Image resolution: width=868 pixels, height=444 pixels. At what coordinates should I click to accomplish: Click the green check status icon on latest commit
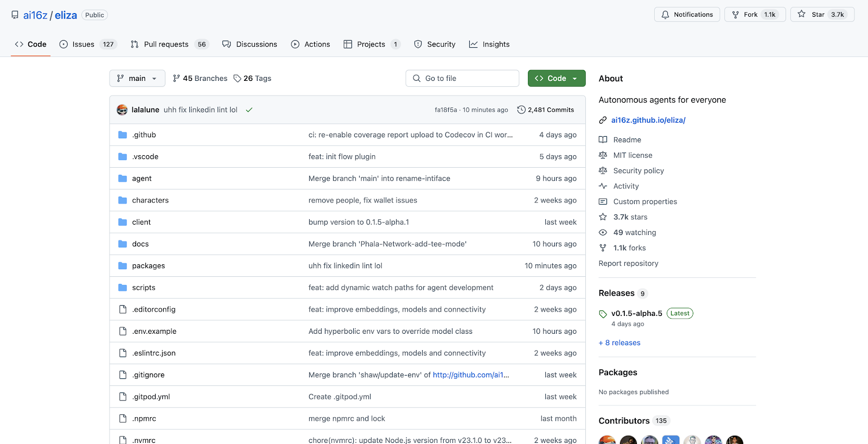point(249,110)
